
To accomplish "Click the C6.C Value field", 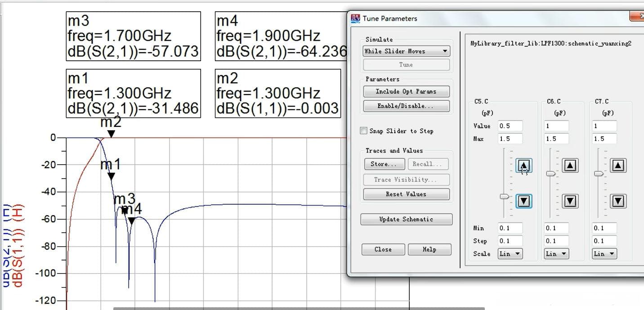I will [x=556, y=126].
